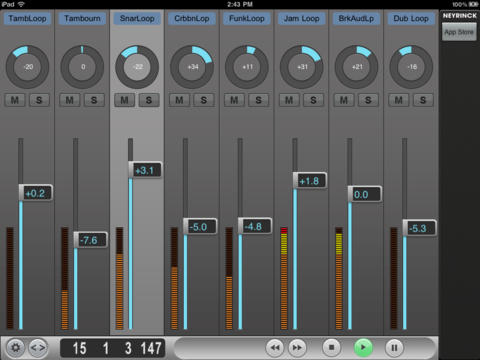
Task: Tap the bank switch arrows icon
Action: tap(37, 348)
